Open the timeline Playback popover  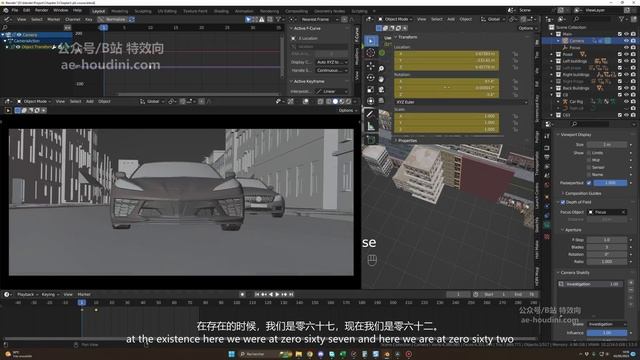point(27,294)
